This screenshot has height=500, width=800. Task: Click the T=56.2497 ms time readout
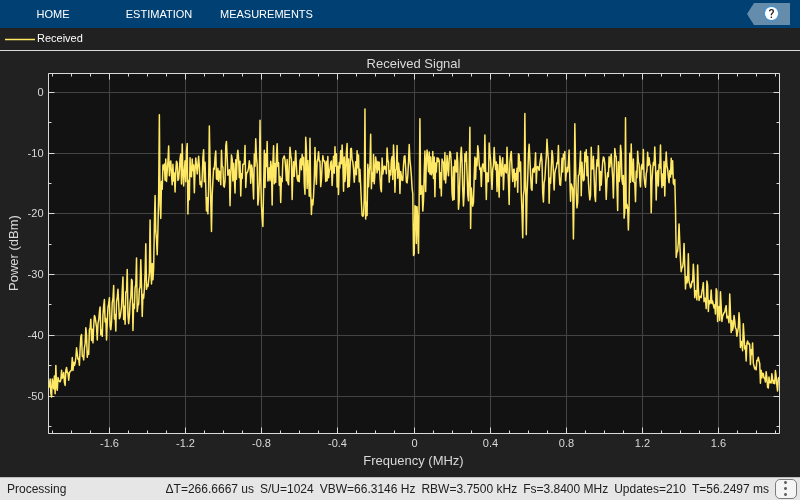730,489
